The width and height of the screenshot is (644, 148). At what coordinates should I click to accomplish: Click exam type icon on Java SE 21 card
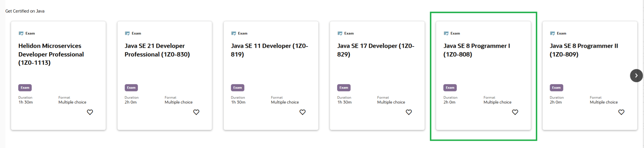[x=127, y=33]
